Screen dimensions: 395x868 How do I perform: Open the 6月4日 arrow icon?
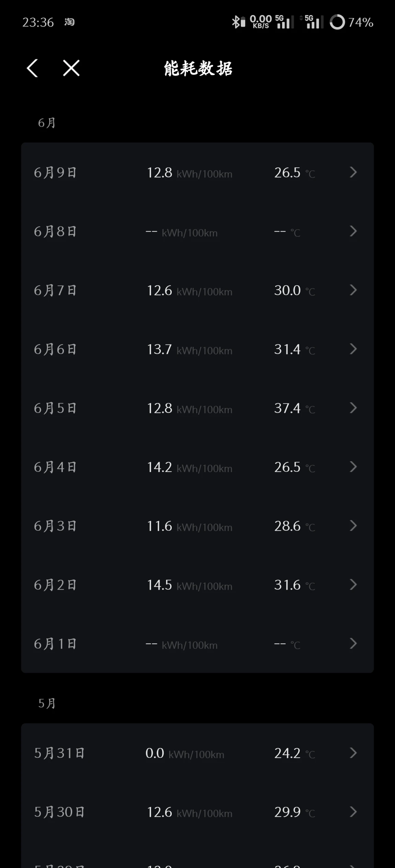tap(353, 467)
